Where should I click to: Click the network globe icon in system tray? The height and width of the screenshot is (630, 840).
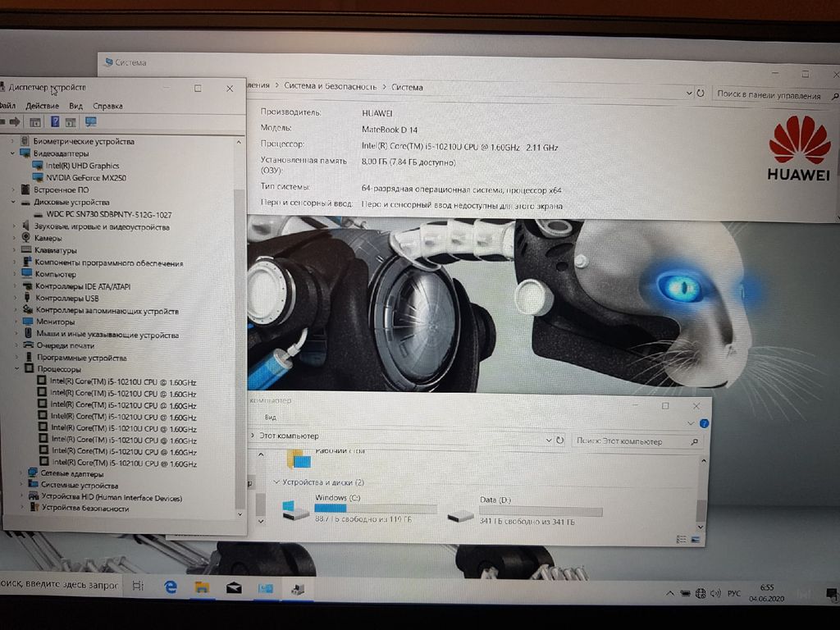(x=701, y=593)
